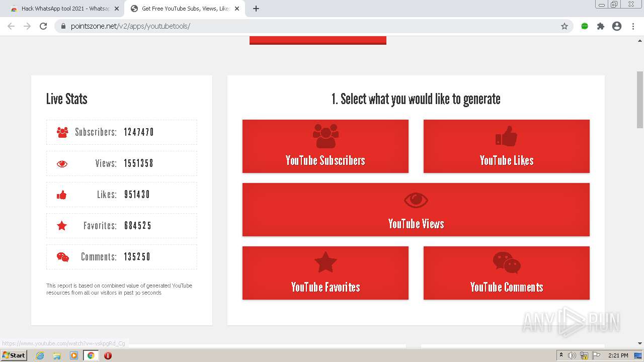The width and height of the screenshot is (644, 362).
Task: Click the 'Select what you would like to generate' heading
Action: click(416, 99)
